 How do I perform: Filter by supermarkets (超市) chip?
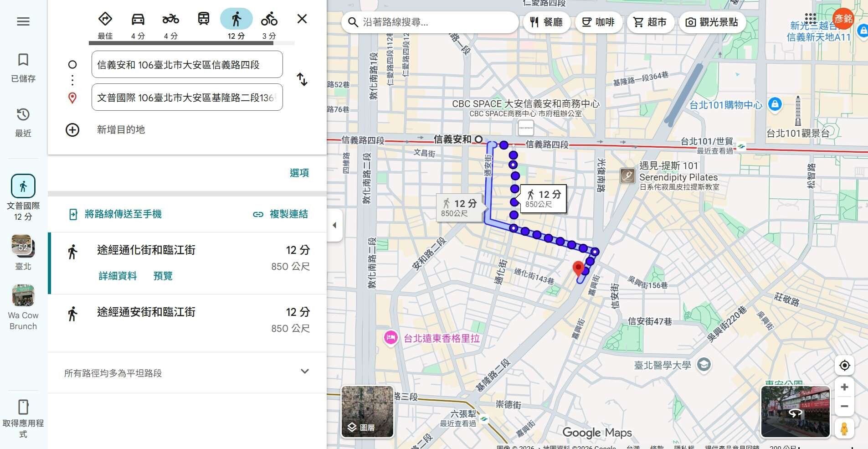(x=650, y=22)
